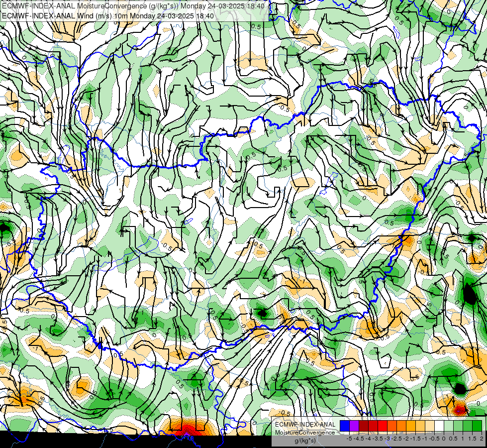Choose the orange-red swatch for -3 to -2.5

392,426
